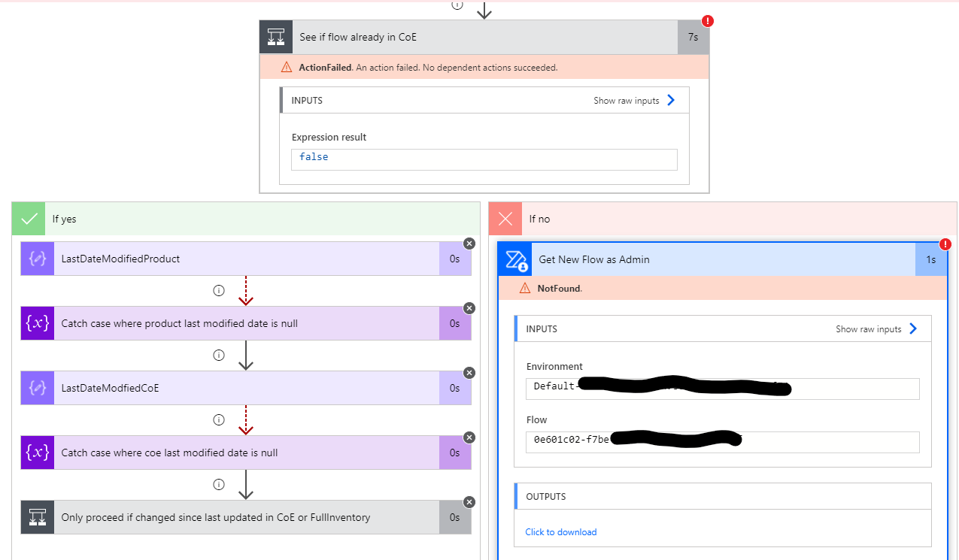959x560 pixels.
Task: Dismiss the Catch case where coe last modified date is null action
Action: click(x=469, y=437)
